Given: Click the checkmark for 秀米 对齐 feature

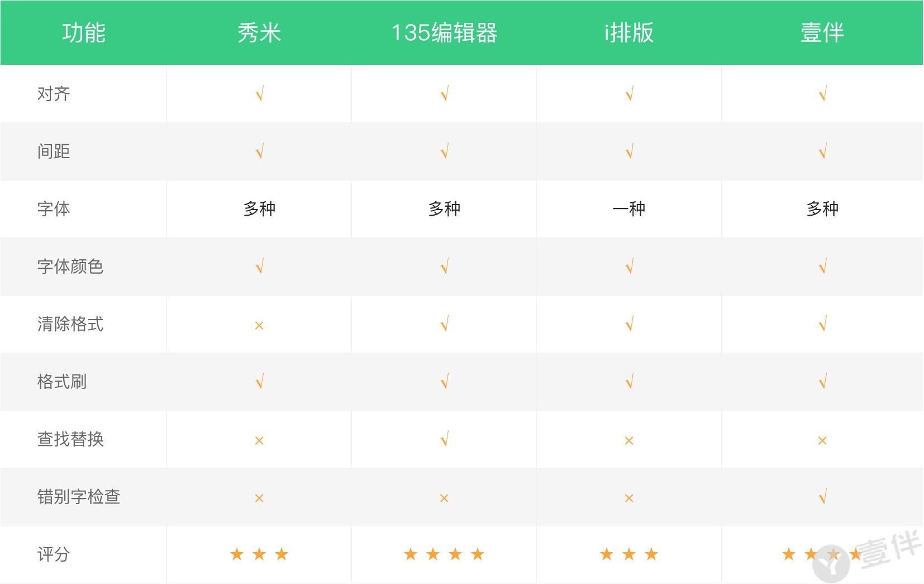Looking at the screenshot, I should pos(259,94).
